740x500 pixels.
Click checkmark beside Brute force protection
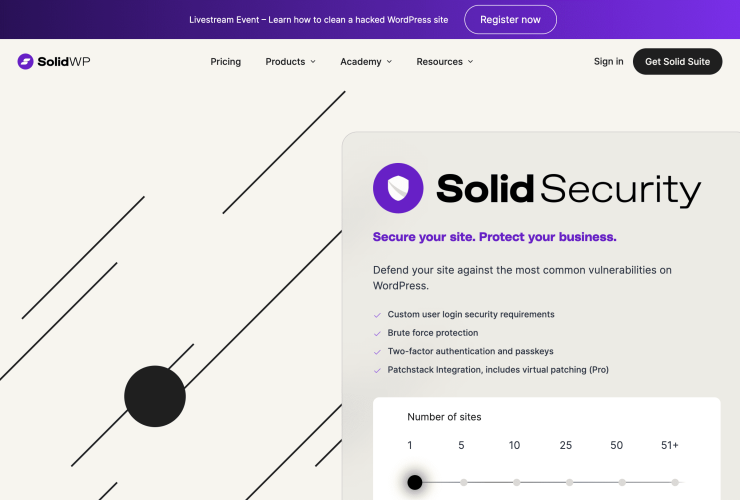tap(377, 333)
